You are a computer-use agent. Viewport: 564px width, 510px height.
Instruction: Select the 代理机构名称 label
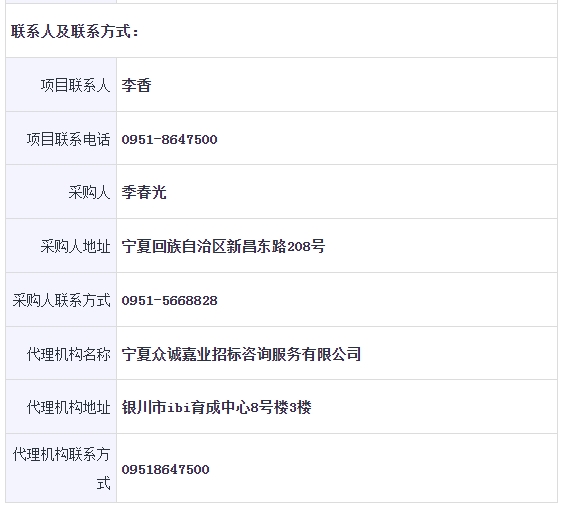tap(68, 354)
